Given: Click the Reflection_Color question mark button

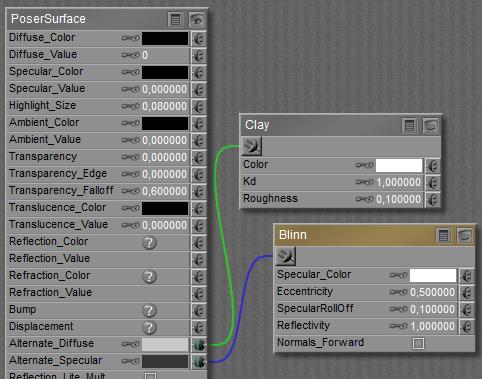Looking at the screenshot, I should coord(149,243).
